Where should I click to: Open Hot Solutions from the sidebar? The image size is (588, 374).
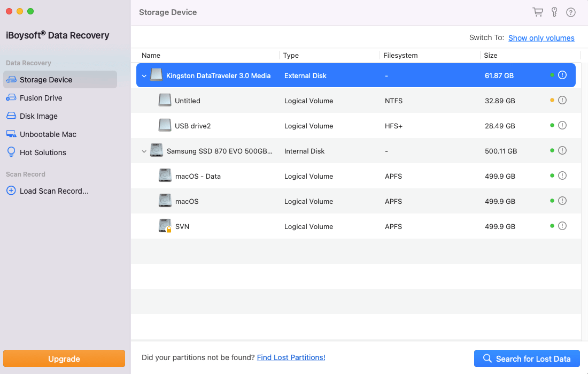(11, 152)
